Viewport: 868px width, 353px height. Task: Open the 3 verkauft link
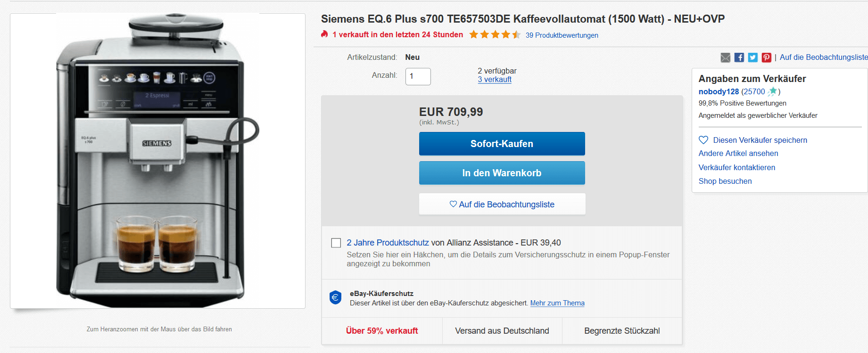click(x=494, y=80)
